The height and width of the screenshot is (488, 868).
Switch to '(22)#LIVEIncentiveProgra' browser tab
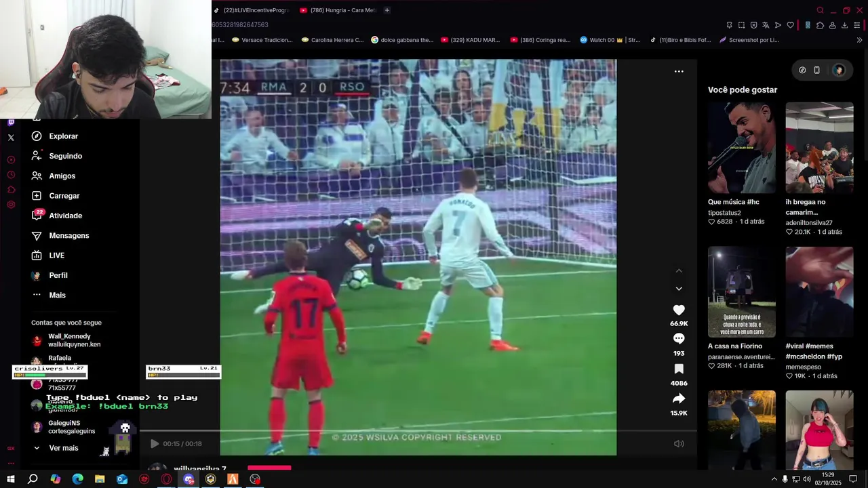tap(251, 10)
